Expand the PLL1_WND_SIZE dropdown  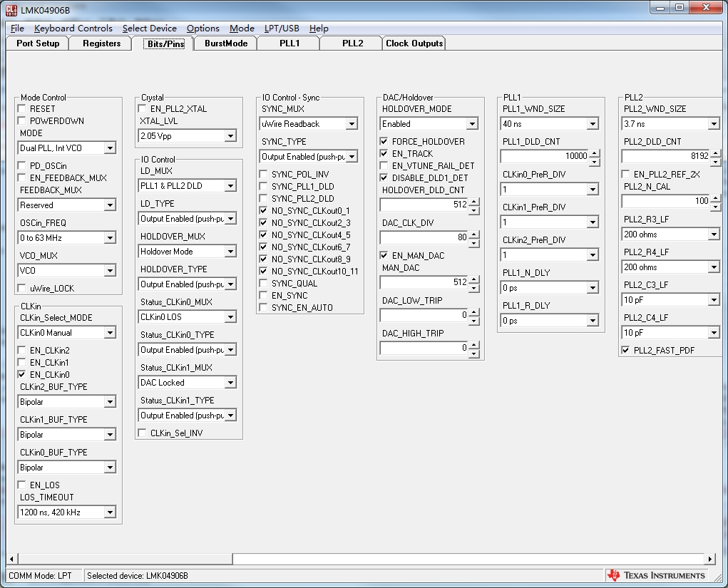tap(550, 124)
